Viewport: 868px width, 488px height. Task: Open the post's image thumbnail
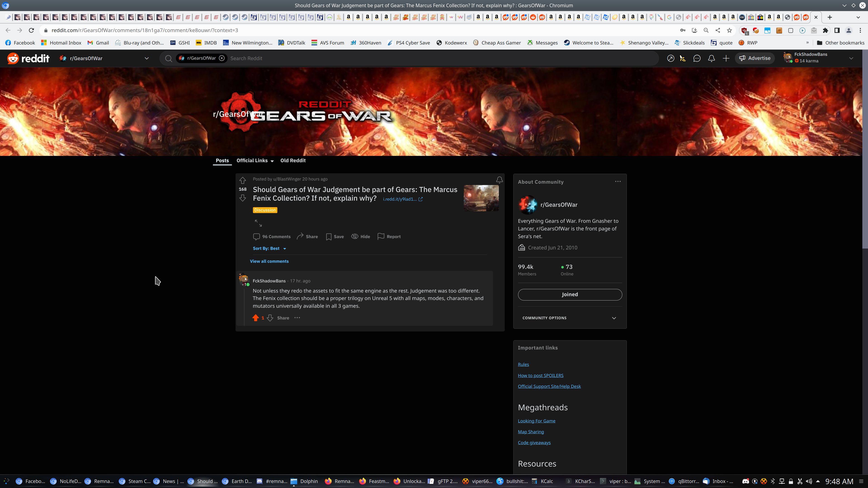481,198
